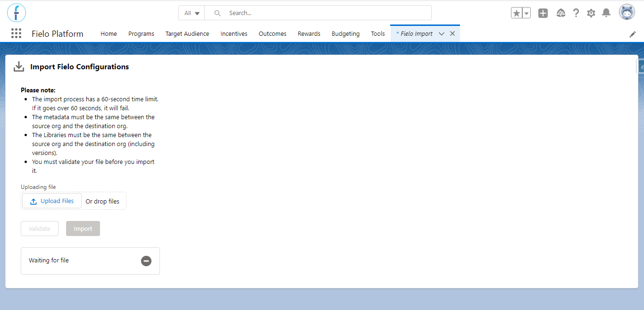This screenshot has width=644, height=310.
Task: Open the user profile avatar
Action: (x=627, y=13)
